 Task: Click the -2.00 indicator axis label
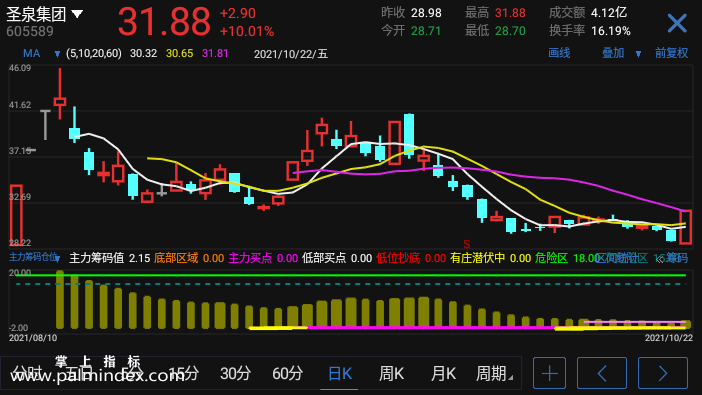click(x=18, y=328)
